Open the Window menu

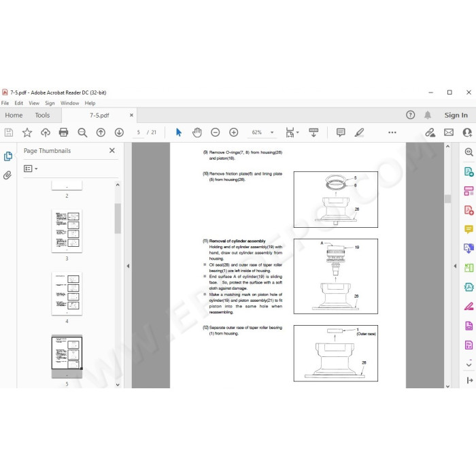tap(69, 103)
